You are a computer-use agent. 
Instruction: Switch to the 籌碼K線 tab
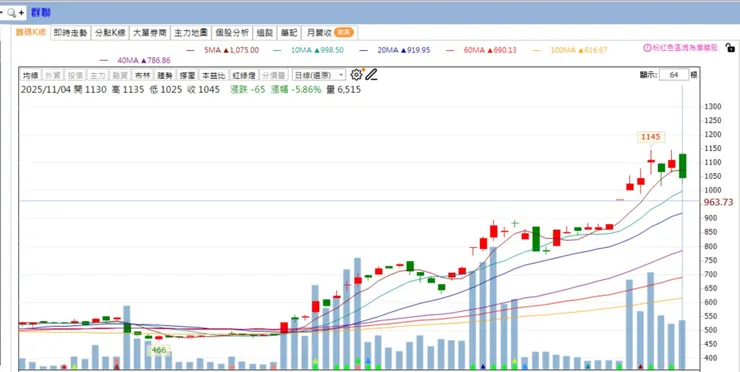pyautogui.click(x=31, y=33)
